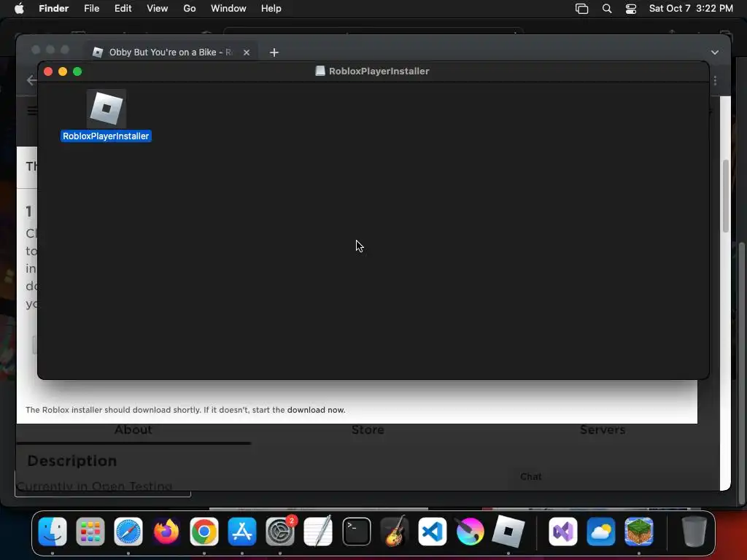Open the Apple menu
This screenshot has width=747, height=560.
tap(19, 9)
